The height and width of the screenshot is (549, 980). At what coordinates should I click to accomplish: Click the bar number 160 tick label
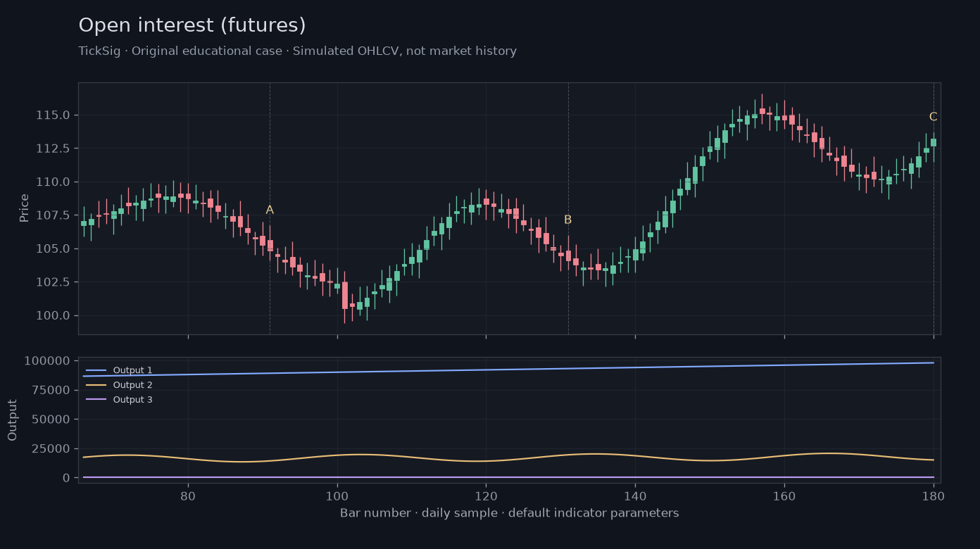[x=784, y=496]
